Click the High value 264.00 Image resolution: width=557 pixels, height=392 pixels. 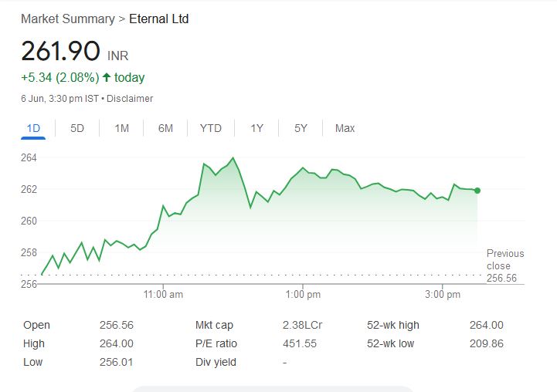point(117,343)
